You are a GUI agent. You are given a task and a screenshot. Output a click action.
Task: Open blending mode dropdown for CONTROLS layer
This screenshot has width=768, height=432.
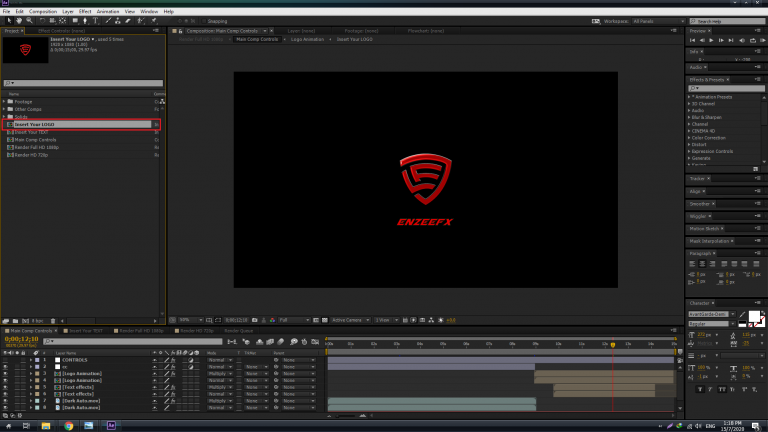(x=219, y=360)
